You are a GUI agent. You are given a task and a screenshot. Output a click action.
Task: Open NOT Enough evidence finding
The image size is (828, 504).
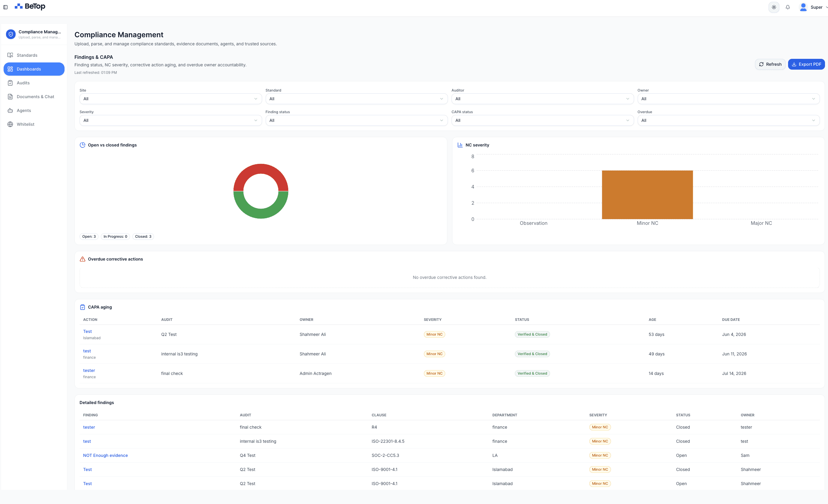coord(105,455)
